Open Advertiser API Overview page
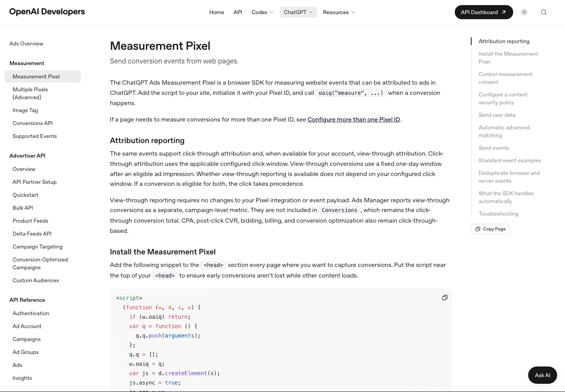Image resolution: width=565 pixels, height=392 pixels. tap(43, 169)
